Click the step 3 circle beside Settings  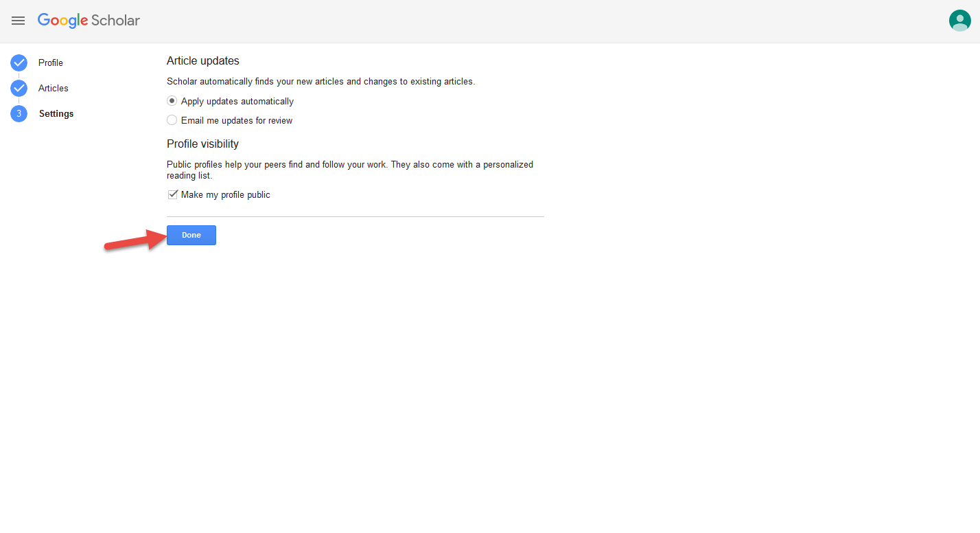coord(19,114)
